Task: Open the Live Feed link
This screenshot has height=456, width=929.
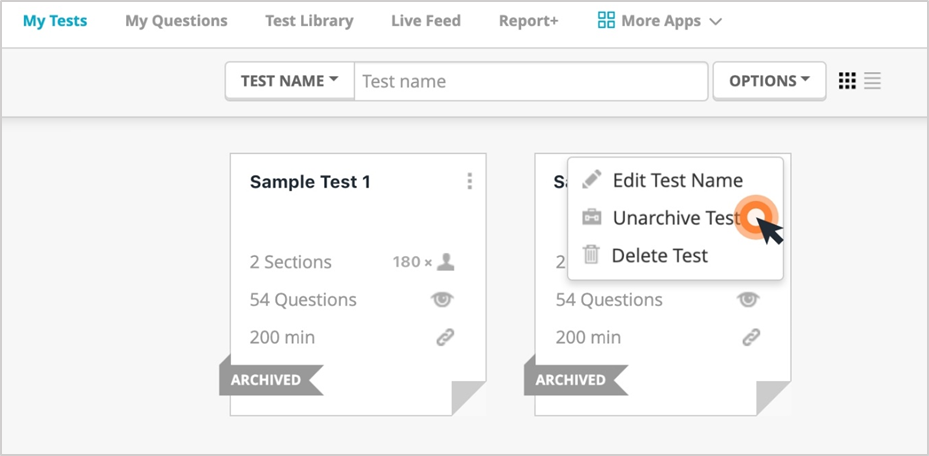Action: click(x=426, y=21)
